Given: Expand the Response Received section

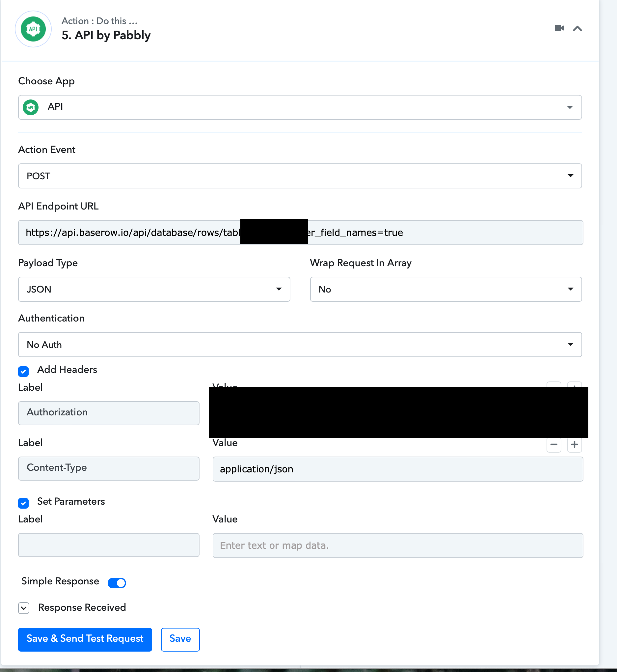Looking at the screenshot, I should coord(24,608).
